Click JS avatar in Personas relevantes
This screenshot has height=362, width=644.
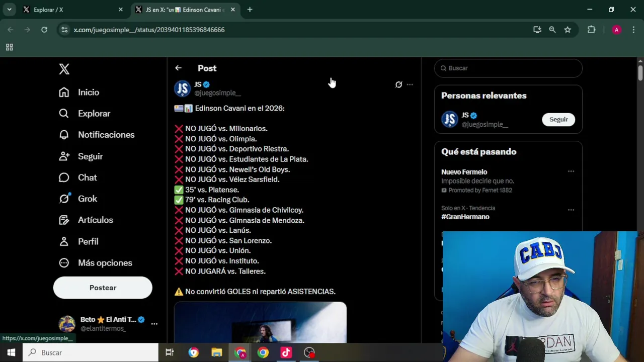pos(450,119)
